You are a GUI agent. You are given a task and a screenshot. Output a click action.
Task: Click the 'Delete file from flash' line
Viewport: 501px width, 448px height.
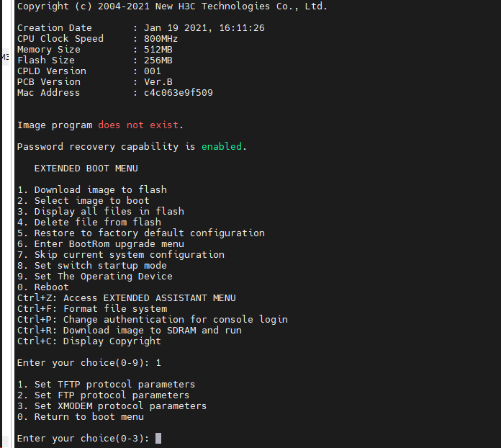click(89, 222)
